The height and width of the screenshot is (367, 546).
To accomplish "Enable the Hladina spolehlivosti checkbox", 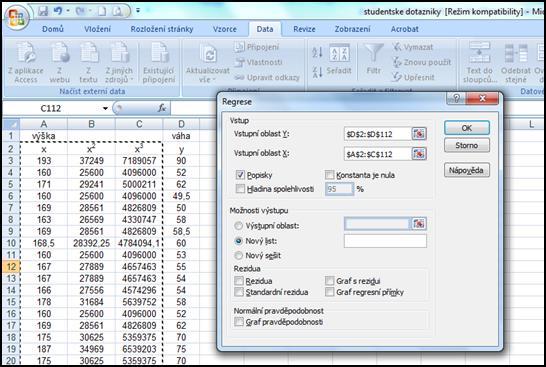I will coord(240,189).
